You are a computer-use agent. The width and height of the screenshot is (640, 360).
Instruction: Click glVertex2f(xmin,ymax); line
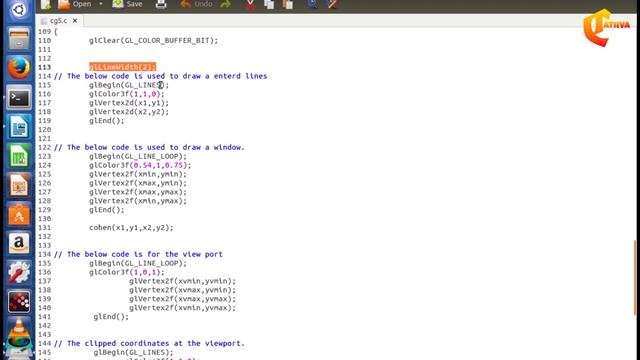tap(138, 201)
